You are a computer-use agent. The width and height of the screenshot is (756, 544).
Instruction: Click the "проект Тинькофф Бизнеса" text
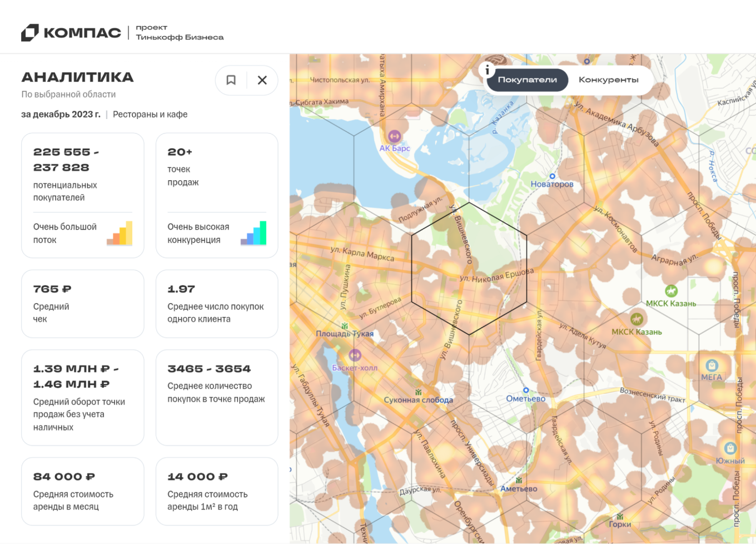[x=180, y=32]
